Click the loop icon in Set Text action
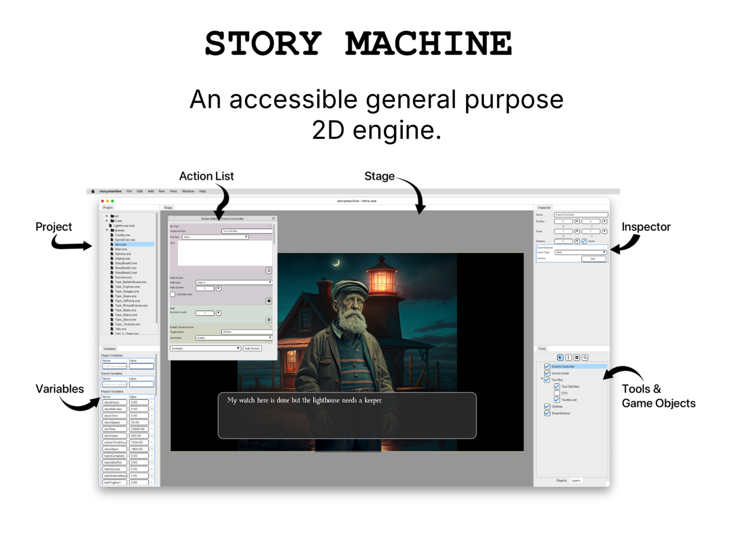The image size is (739, 560). pos(269,270)
